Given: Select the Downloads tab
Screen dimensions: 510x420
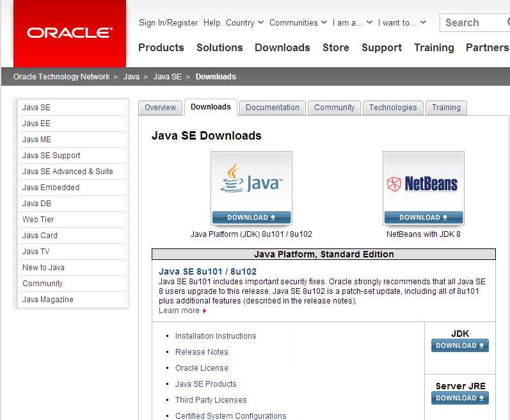Looking at the screenshot, I should (211, 107).
